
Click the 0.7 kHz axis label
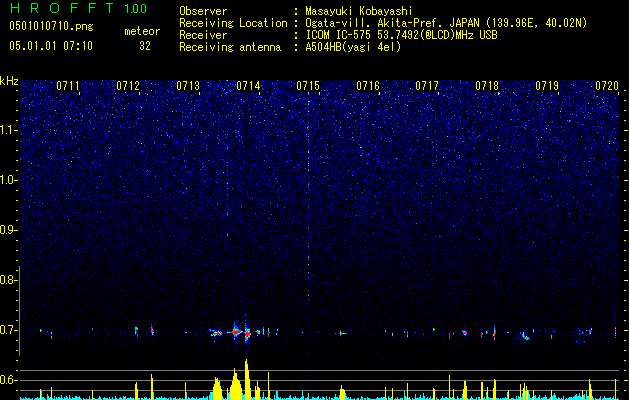click(7, 330)
